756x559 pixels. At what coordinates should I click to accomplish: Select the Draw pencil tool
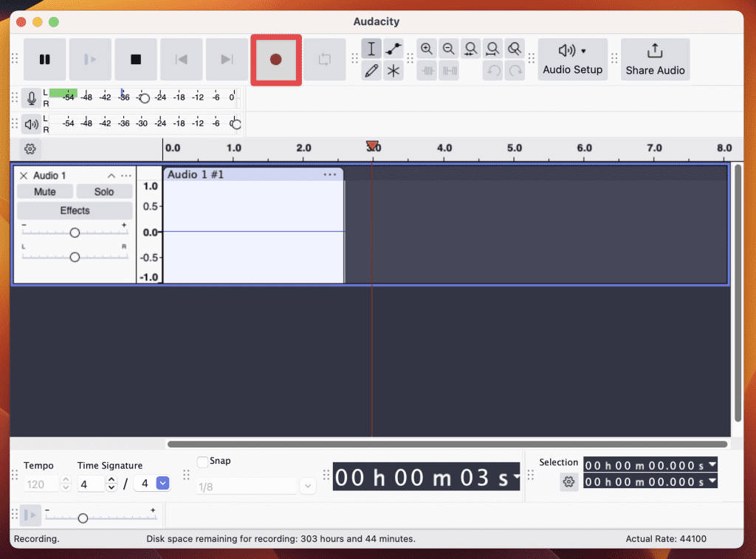coord(371,71)
